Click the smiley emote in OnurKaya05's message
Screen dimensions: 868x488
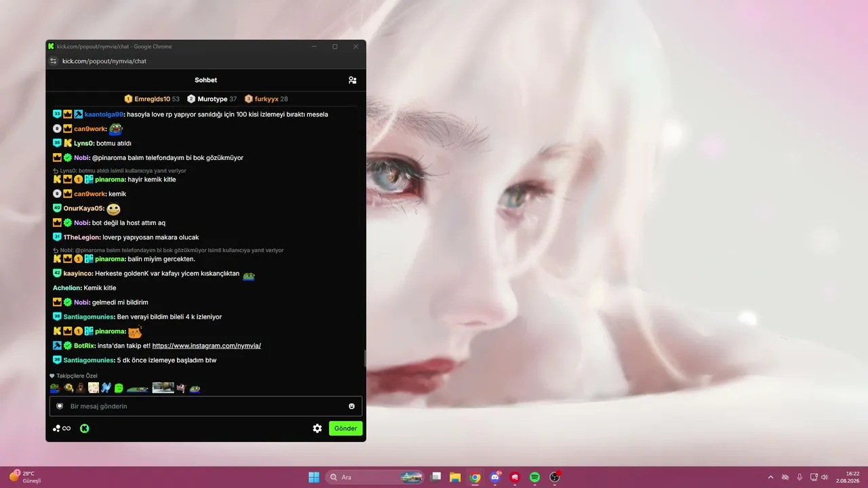pyautogui.click(x=113, y=209)
